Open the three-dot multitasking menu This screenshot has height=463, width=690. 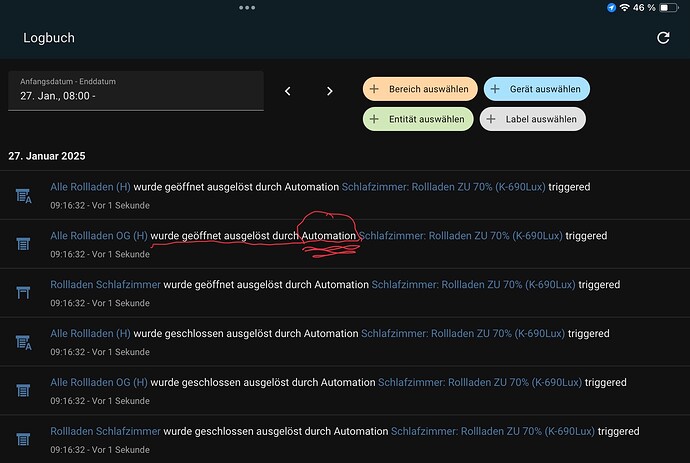coord(247,7)
